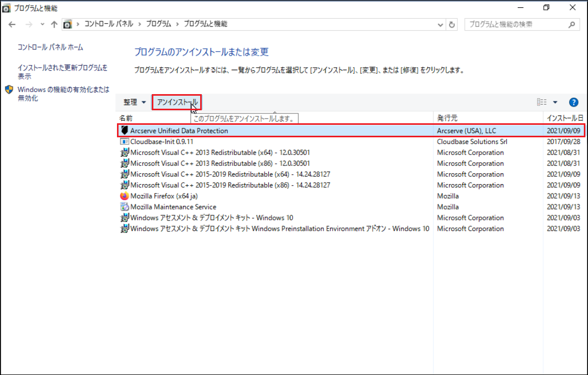This screenshot has width=588, height=375.
Task: Select Visual C++ 2015-2019 Redistributable (x86) entry
Action: pyautogui.click(x=230, y=185)
